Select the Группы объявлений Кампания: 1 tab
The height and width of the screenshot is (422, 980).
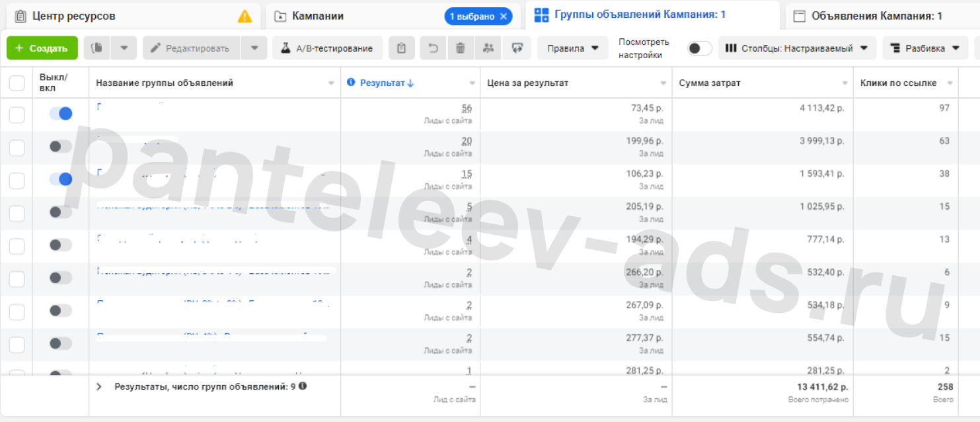[652, 15]
